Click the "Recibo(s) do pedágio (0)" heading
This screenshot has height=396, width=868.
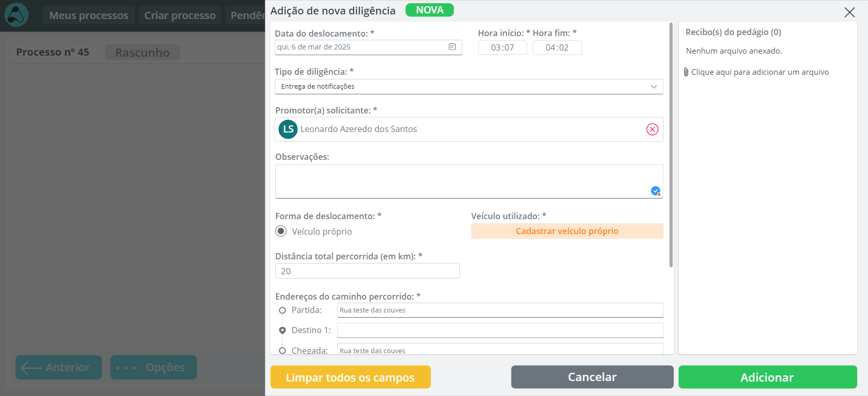(x=733, y=32)
